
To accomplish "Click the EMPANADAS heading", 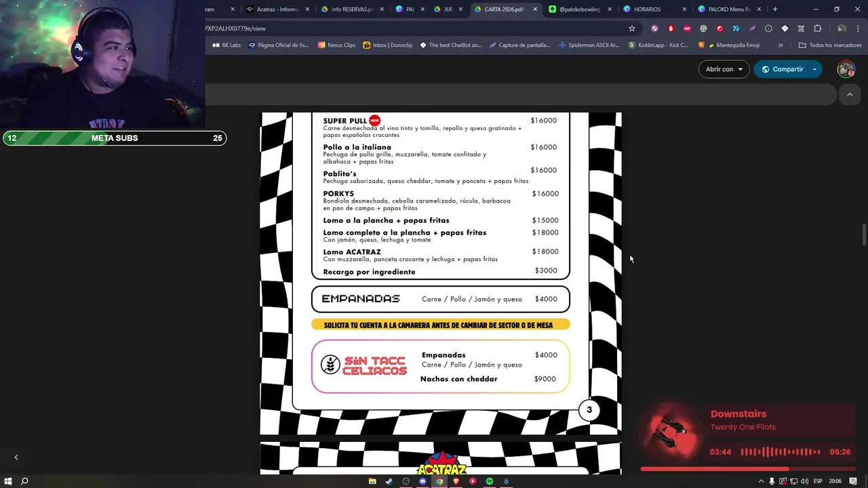I will tap(361, 299).
